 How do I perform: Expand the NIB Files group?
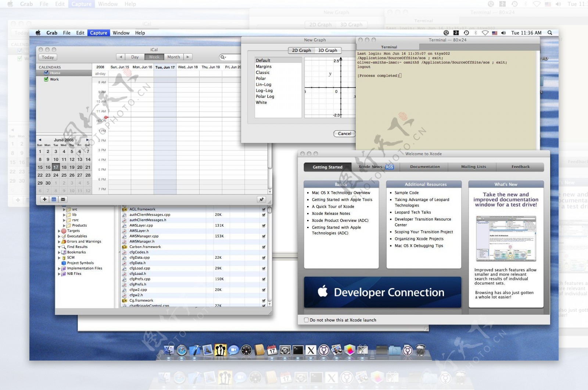point(59,274)
